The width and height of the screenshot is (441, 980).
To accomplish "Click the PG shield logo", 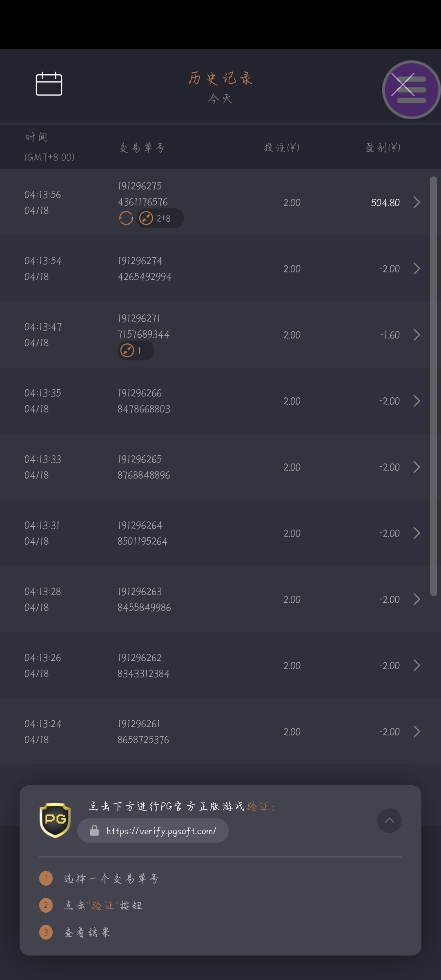I will [x=55, y=820].
